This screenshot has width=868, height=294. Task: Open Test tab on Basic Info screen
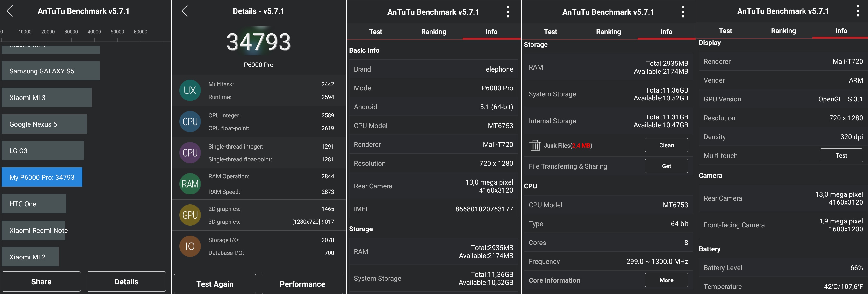click(x=375, y=32)
